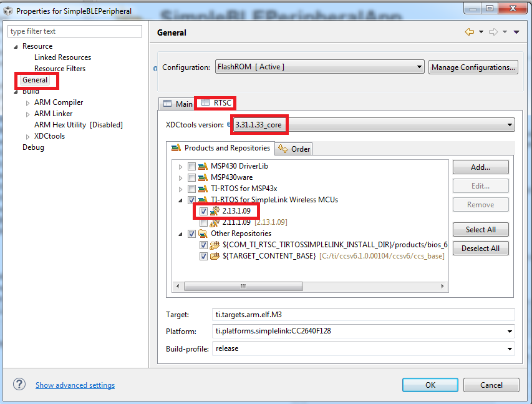Screen dimensions: 532x404
Task: Click the 2.11.1.09 version gear icon
Action: pyautogui.click(x=215, y=222)
